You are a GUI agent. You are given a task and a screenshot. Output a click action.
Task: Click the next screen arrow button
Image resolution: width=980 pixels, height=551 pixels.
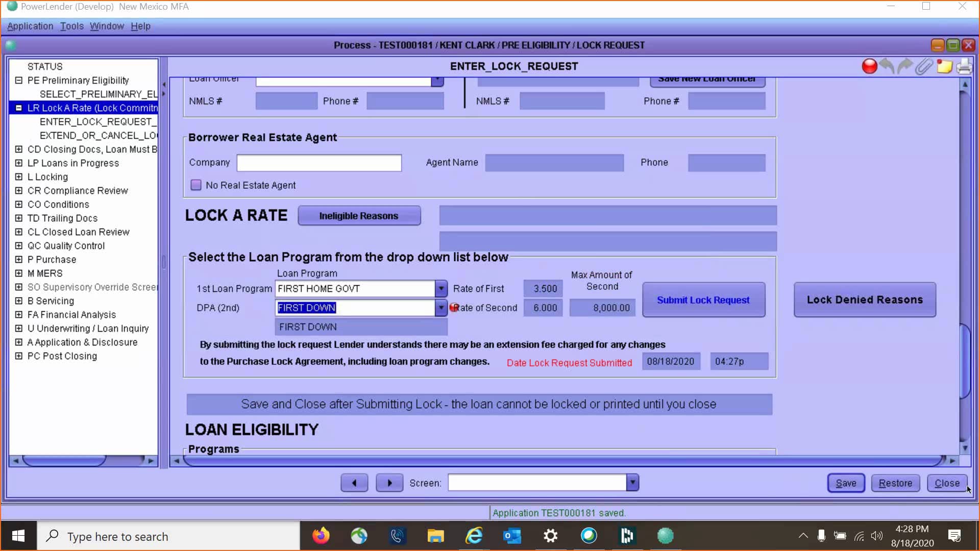coord(389,483)
